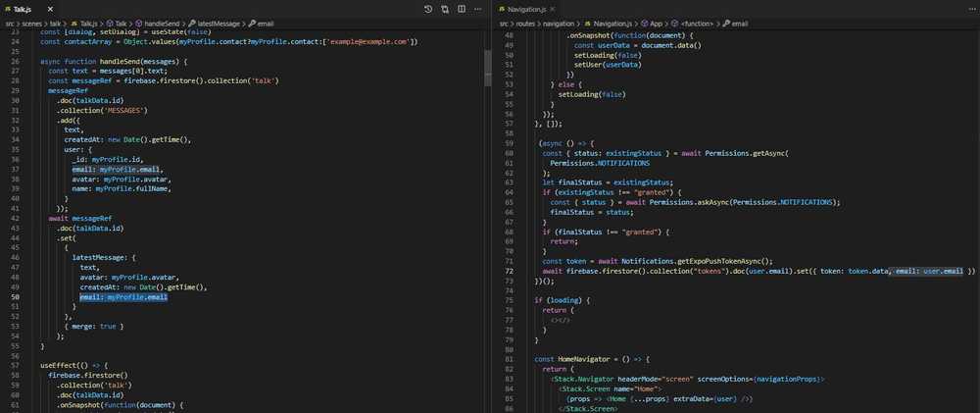Viewport: 980px width, 413px height.
Task: Click the open changes icon in left editor toolbar
Action: [444, 10]
